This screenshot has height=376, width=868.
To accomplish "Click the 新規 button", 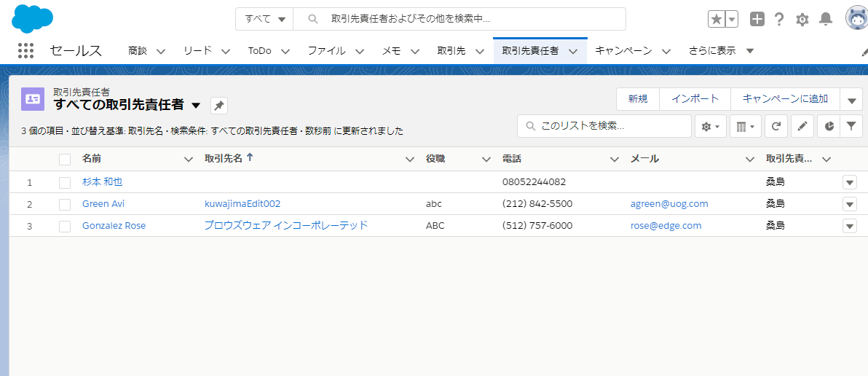I will [x=638, y=99].
